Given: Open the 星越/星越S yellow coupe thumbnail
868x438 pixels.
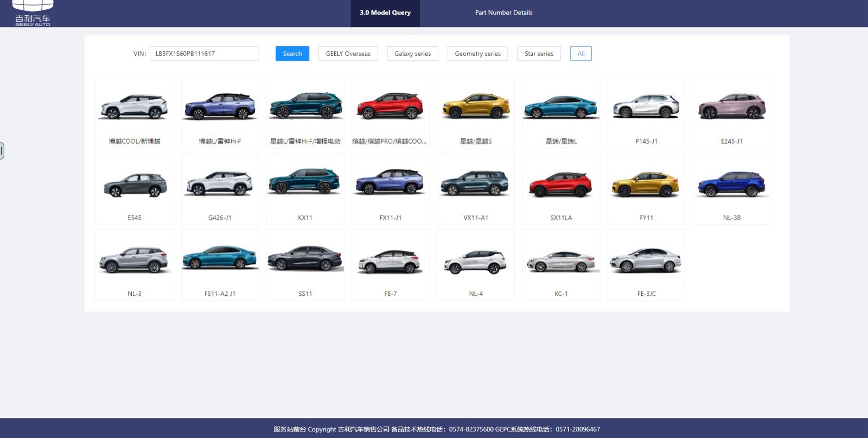Looking at the screenshot, I should (476, 112).
